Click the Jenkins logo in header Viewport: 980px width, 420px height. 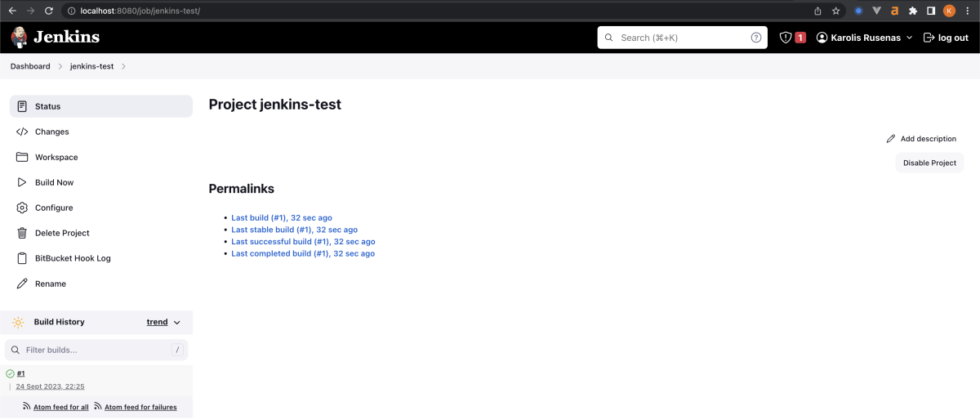[55, 37]
